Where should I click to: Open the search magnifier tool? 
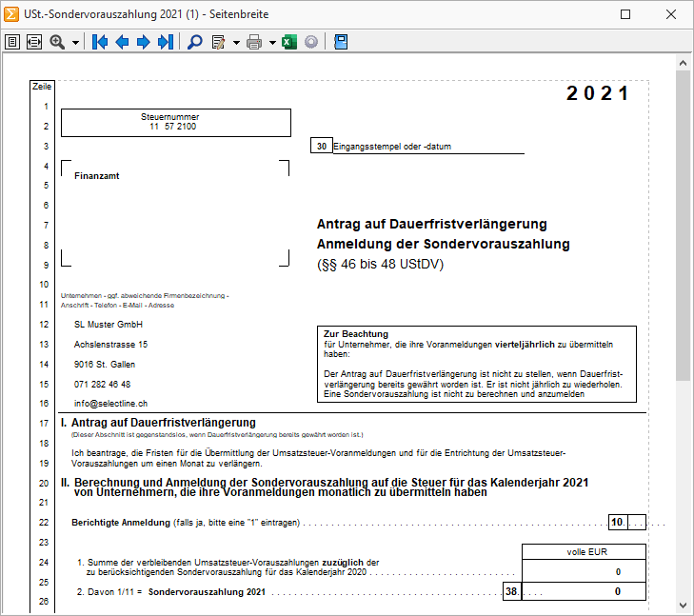195,42
